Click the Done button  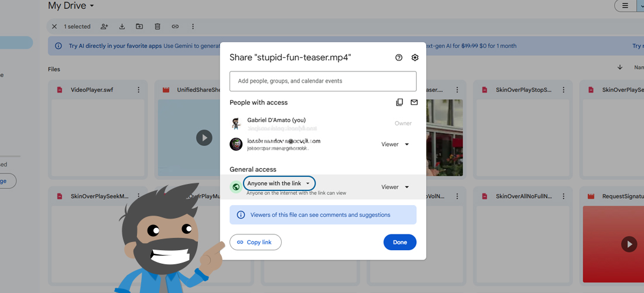click(x=400, y=242)
